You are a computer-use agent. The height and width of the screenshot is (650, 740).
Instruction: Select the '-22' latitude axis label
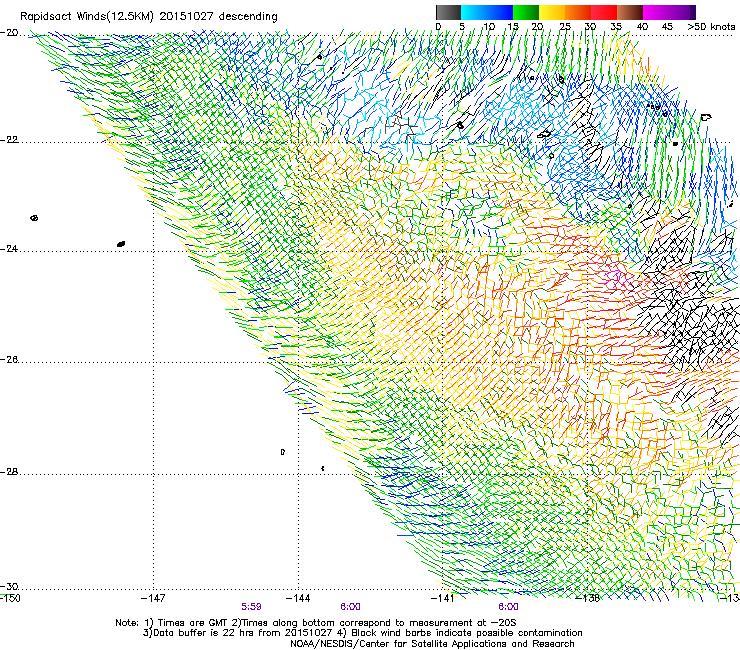click(x=9, y=140)
